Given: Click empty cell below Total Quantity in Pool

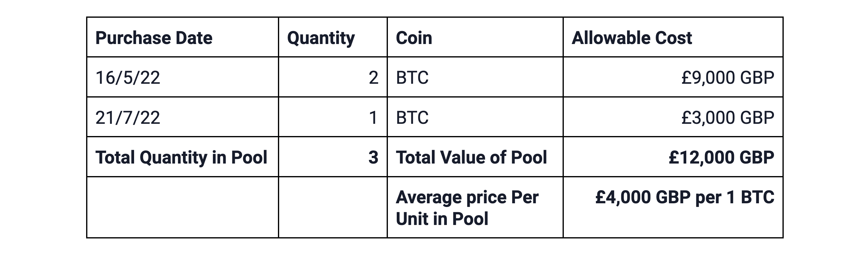Looking at the screenshot, I should pos(182,207).
